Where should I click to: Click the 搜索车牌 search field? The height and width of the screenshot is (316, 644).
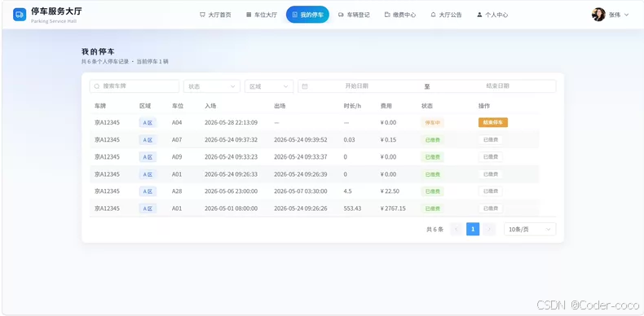tap(135, 86)
